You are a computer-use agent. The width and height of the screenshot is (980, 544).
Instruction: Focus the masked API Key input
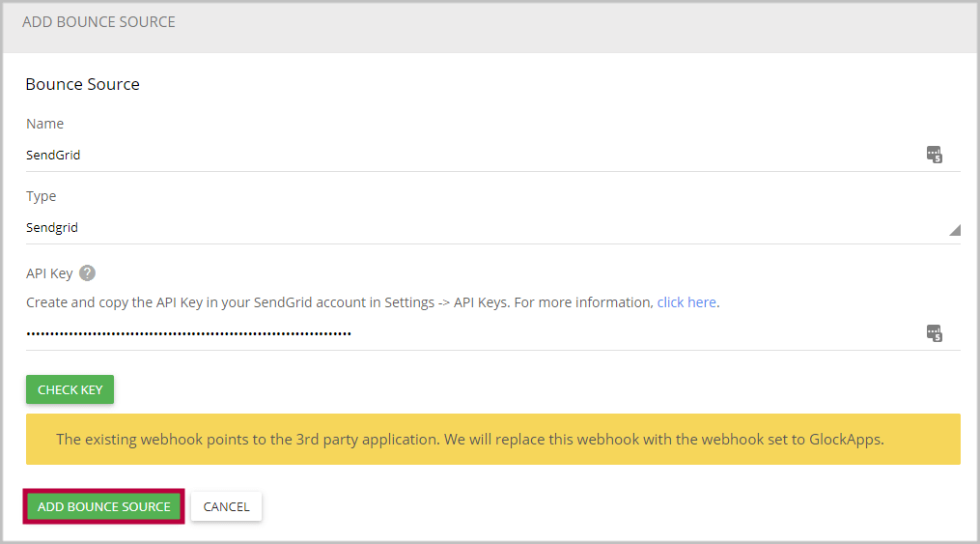[463, 333]
